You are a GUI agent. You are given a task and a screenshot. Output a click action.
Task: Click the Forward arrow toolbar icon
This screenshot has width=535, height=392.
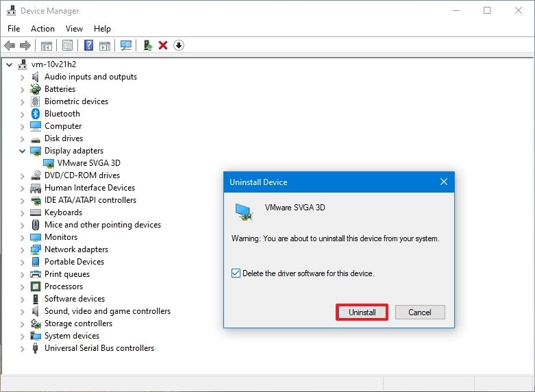[x=25, y=45]
